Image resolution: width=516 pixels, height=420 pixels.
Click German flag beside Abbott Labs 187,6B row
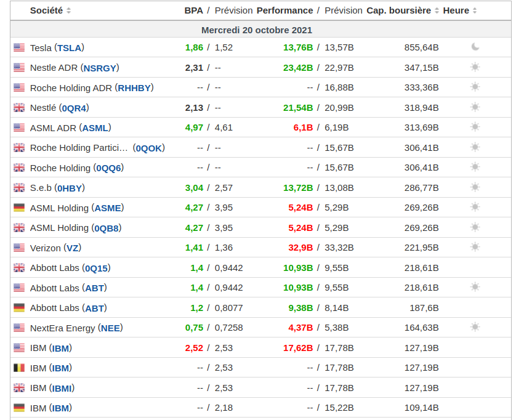[x=19, y=308]
